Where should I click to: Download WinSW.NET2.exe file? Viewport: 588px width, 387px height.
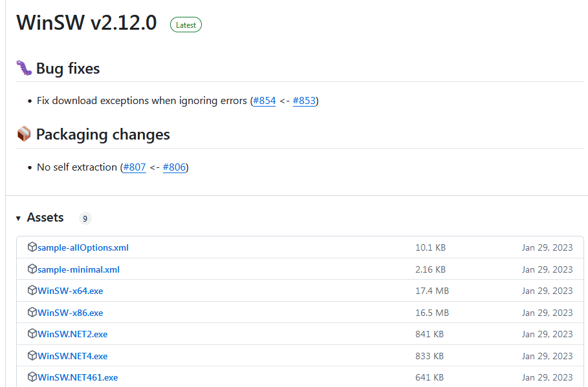pyautogui.click(x=72, y=334)
